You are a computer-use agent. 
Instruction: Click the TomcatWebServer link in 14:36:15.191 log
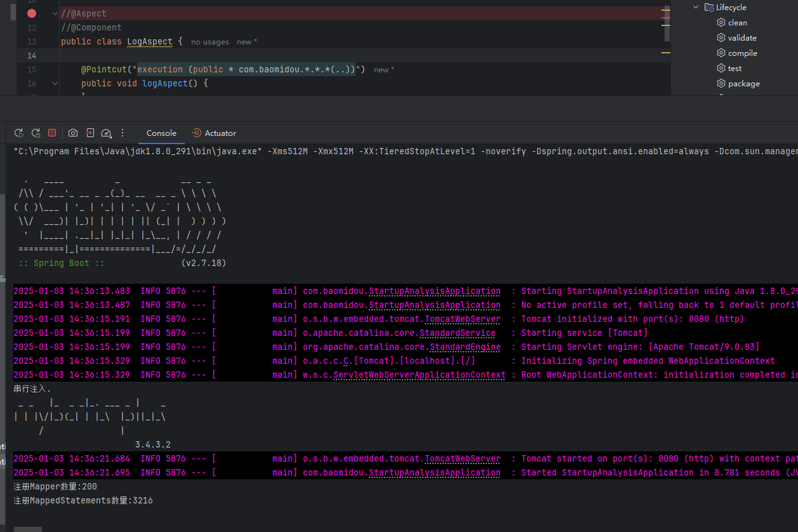462,319
